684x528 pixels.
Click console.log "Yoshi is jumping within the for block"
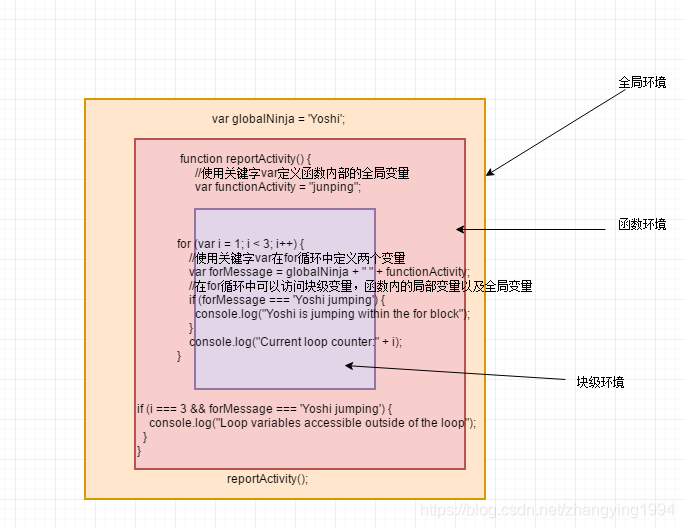[332, 314]
